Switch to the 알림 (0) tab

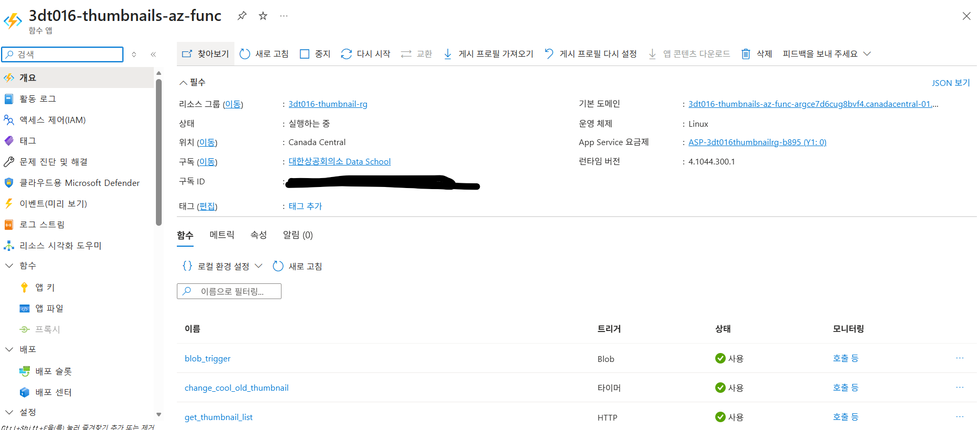pyautogui.click(x=298, y=235)
